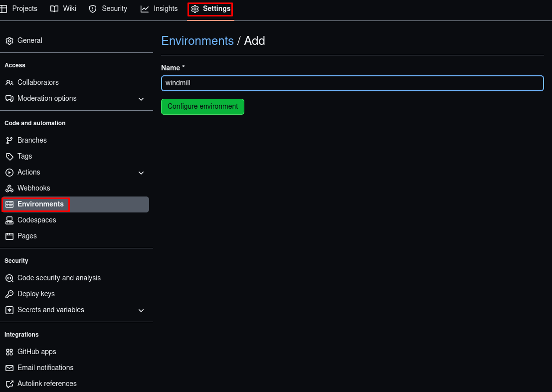The width and height of the screenshot is (552, 392).
Task: Click the Tags label icon
Action: click(x=9, y=157)
